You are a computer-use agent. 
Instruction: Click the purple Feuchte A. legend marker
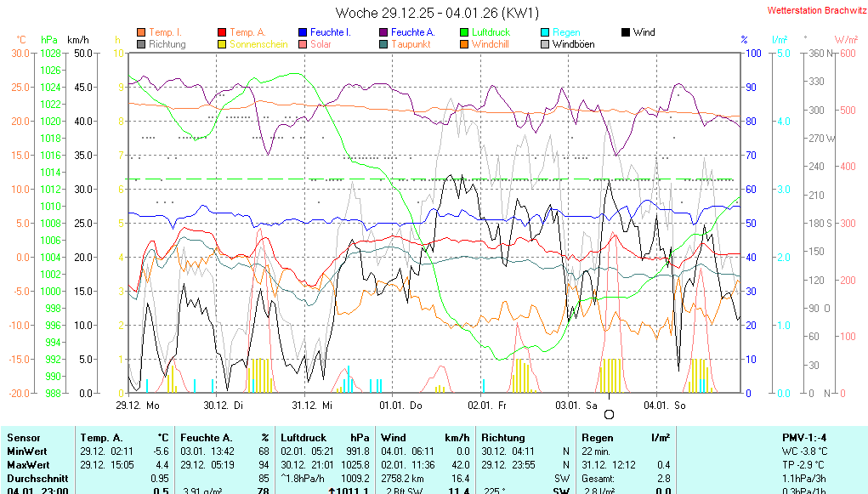coord(384,32)
